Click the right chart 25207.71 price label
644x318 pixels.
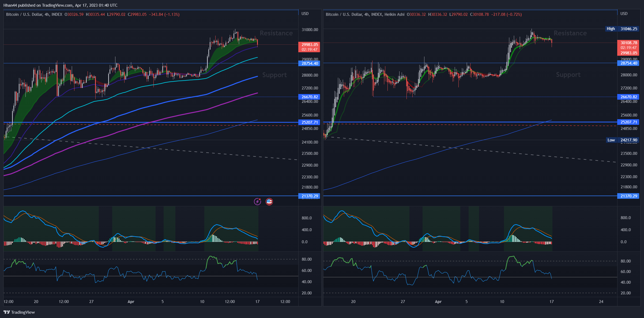[x=628, y=122]
